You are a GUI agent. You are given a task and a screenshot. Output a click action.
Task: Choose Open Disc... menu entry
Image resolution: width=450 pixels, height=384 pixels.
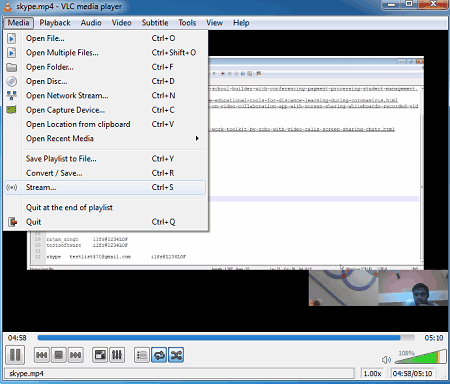(105, 81)
